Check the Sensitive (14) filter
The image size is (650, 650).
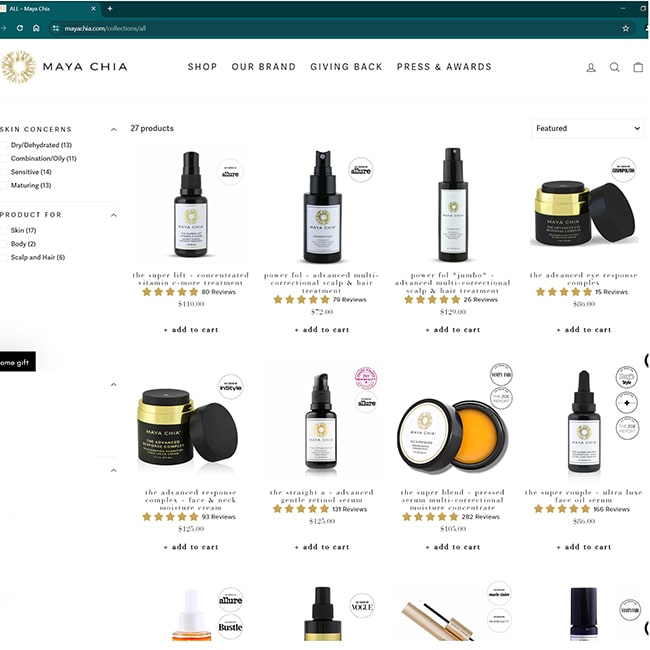click(4, 172)
